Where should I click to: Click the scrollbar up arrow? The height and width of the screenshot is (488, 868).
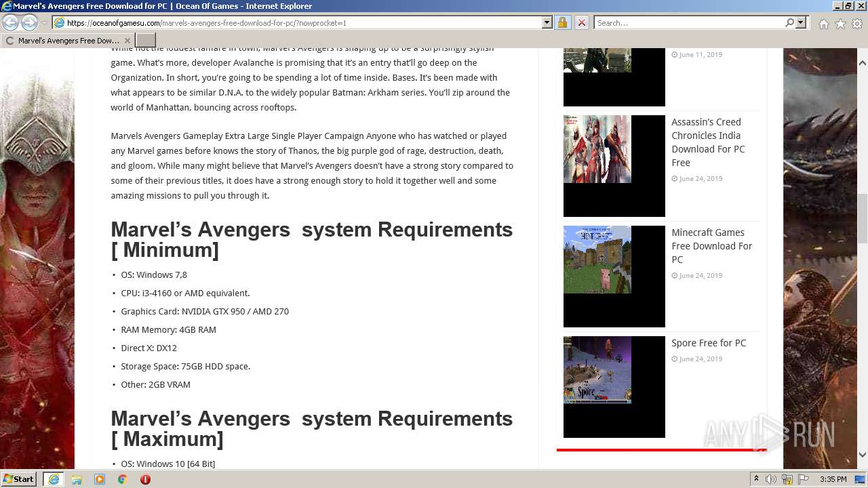point(862,63)
